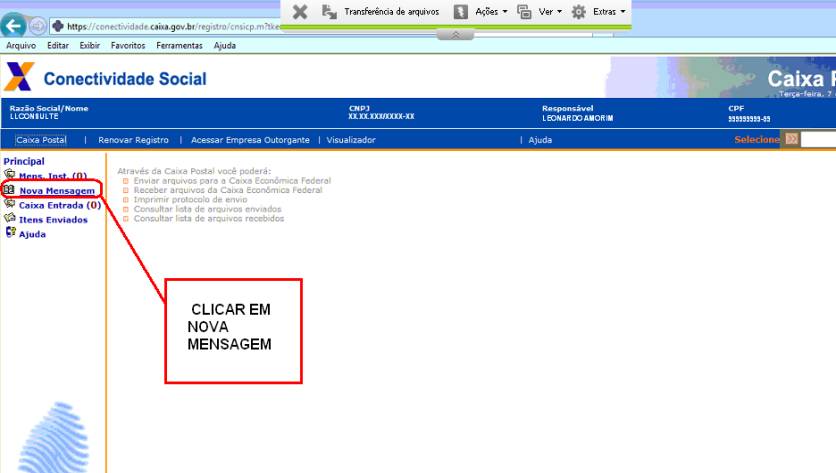
Task: Click the CPF value in the header
Action: (749, 119)
